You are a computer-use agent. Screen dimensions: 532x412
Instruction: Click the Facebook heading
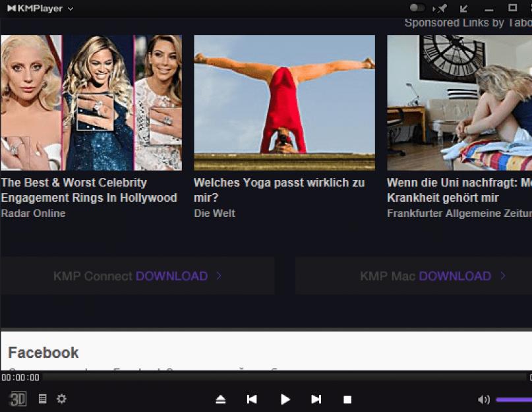pyautogui.click(x=43, y=353)
